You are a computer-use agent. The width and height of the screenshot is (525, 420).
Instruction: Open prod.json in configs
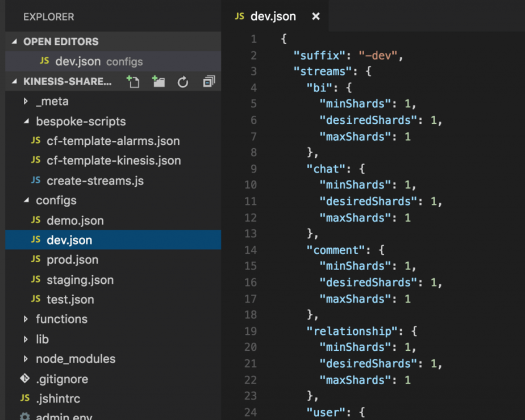pyautogui.click(x=72, y=259)
